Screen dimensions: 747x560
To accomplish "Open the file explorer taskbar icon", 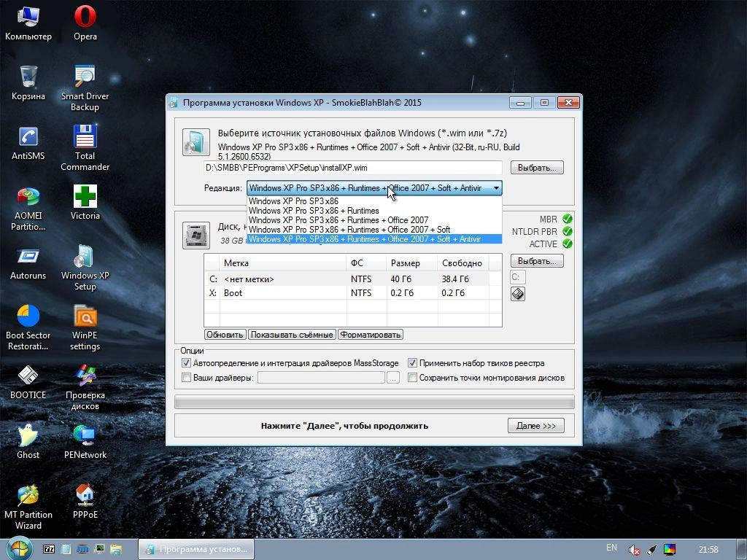I will click(x=116, y=549).
